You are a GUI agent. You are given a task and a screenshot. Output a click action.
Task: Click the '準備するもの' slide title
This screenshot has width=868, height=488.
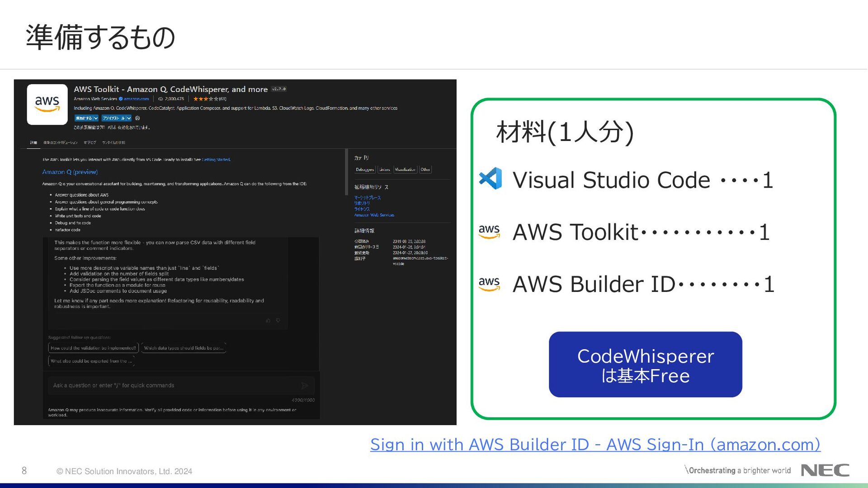tap(100, 38)
